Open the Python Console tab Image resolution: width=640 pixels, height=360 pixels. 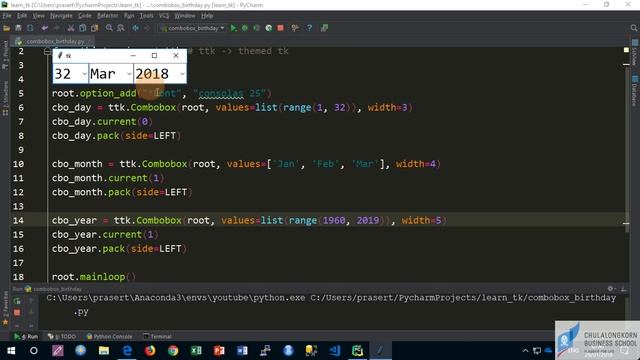(x=109, y=336)
